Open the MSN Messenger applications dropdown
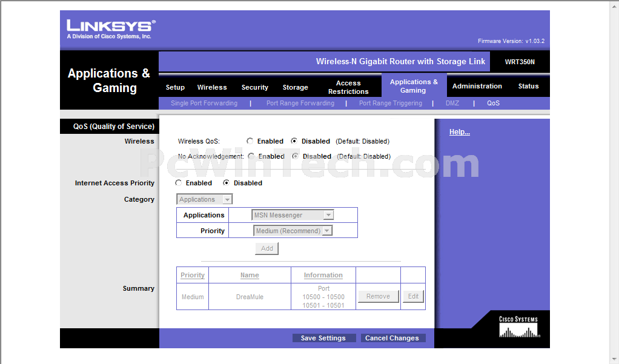The image size is (619, 364). tap(293, 215)
